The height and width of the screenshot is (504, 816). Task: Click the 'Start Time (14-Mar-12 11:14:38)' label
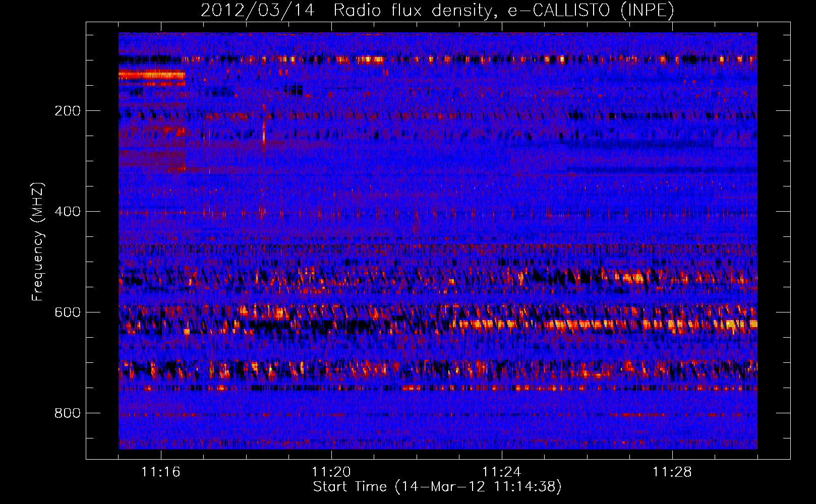click(x=437, y=487)
